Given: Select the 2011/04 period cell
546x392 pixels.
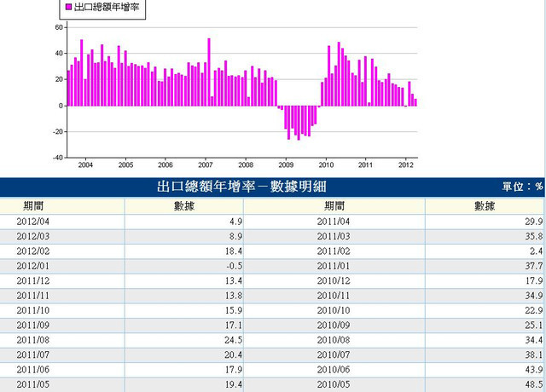Looking at the screenshot, I should 334,222.
